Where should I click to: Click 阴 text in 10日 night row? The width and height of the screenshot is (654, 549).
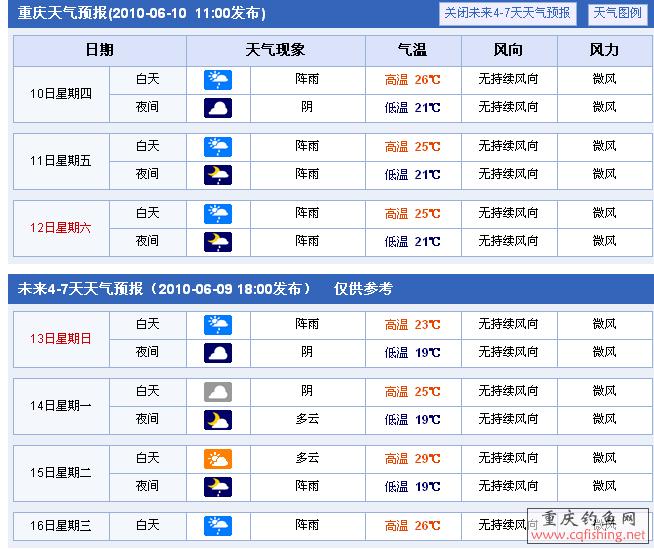pyautogui.click(x=307, y=107)
